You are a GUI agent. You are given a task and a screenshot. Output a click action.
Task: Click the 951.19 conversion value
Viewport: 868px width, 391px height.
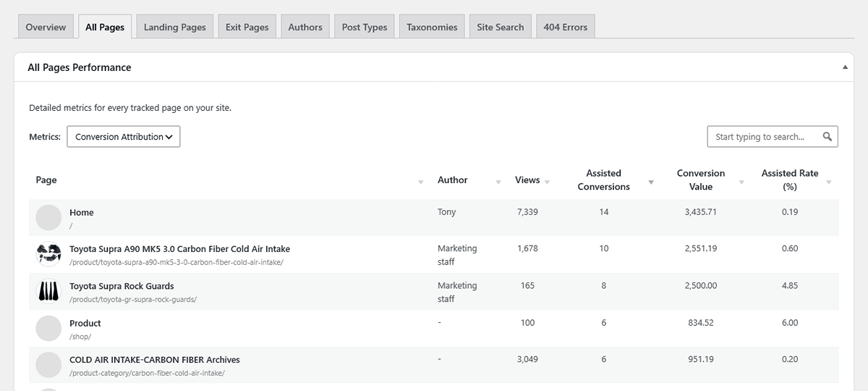click(x=701, y=359)
